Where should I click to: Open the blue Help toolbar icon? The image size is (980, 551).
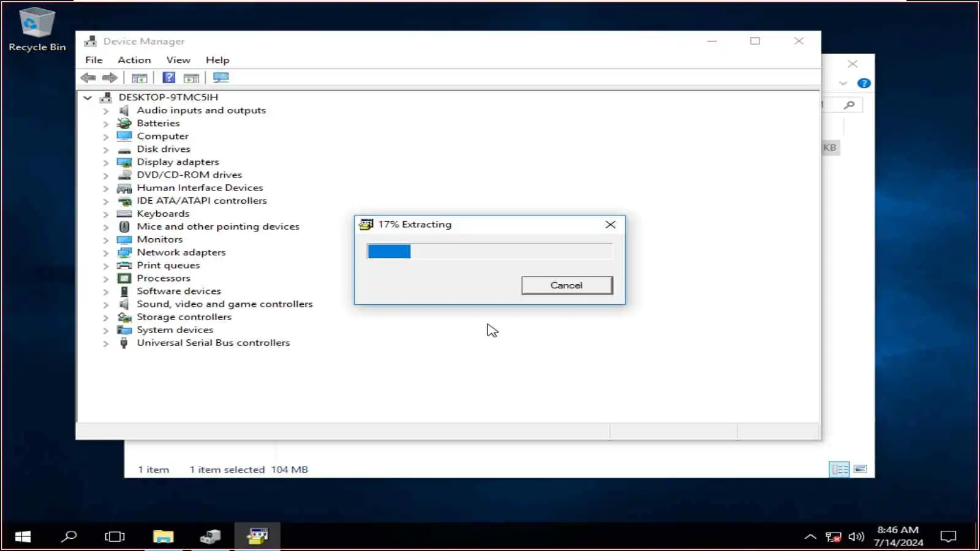169,78
